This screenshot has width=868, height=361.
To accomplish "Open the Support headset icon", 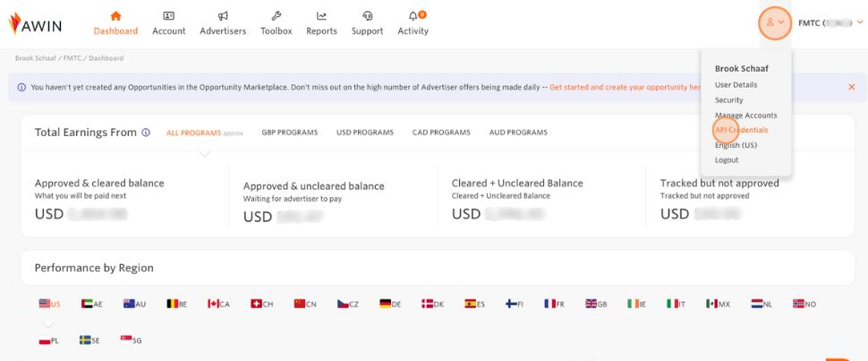I will [x=367, y=16].
